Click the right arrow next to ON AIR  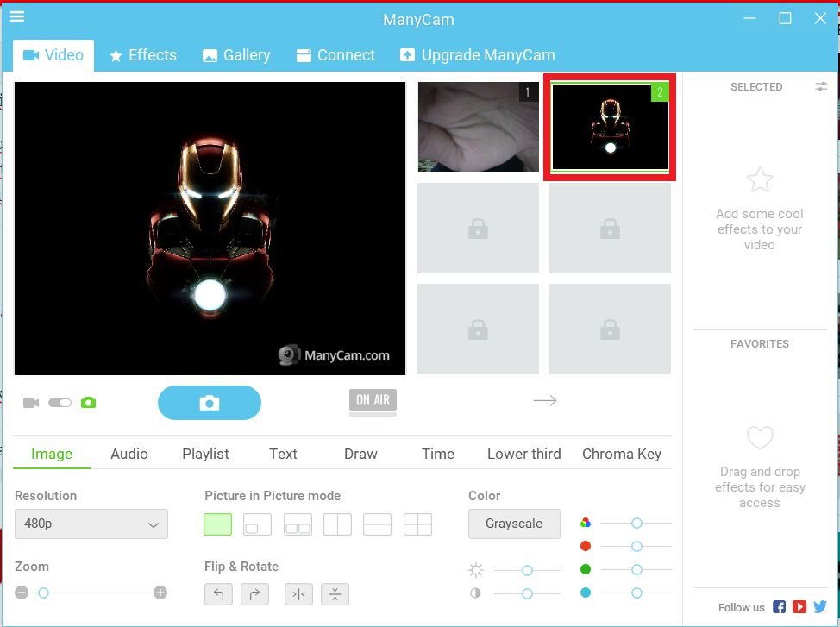tap(545, 400)
